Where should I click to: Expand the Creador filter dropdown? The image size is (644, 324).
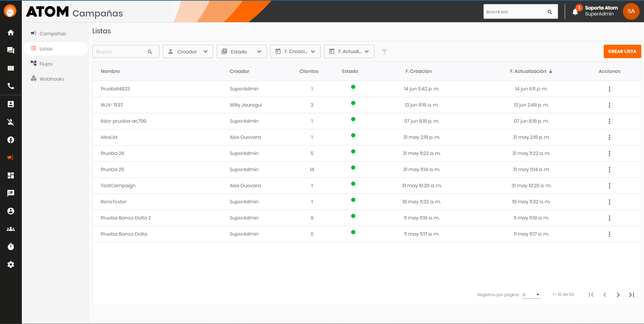tap(188, 51)
